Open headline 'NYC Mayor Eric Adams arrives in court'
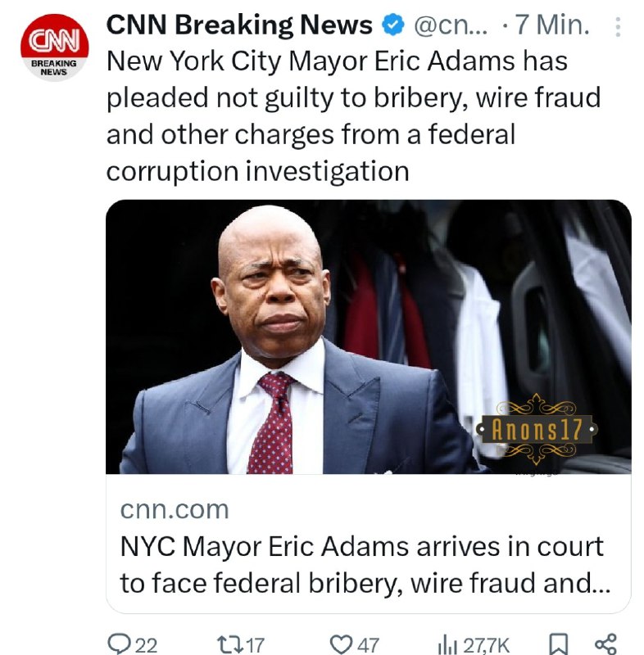644x655 pixels. 362,546
